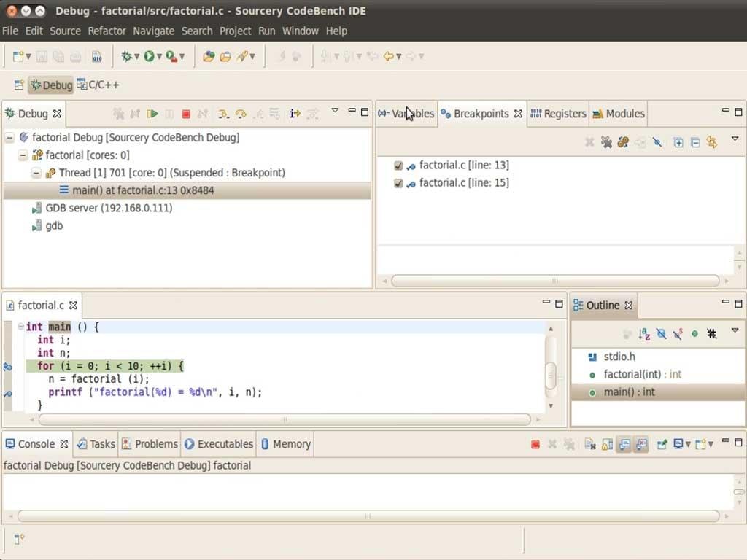Image resolution: width=747 pixels, height=560 pixels.
Task: Open the Run launch dropdown arrow
Action: point(159,57)
